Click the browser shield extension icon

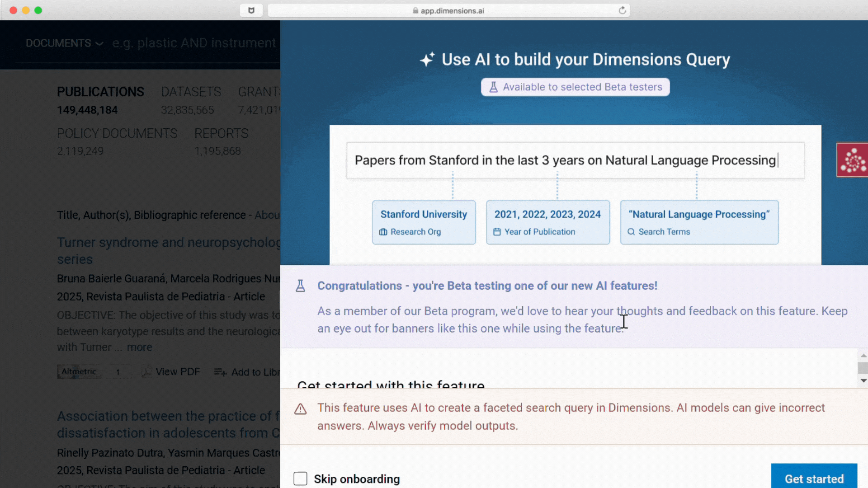coord(251,10)
